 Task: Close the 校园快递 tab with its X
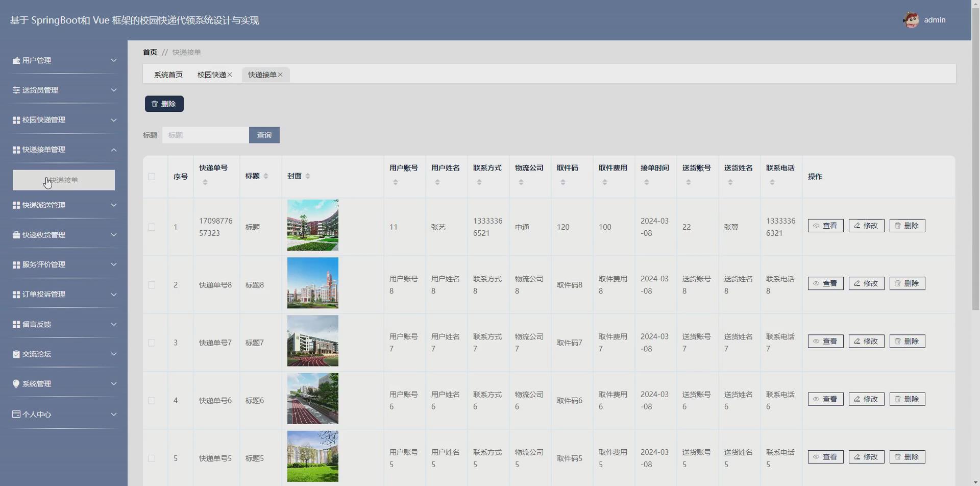(230, 75)
